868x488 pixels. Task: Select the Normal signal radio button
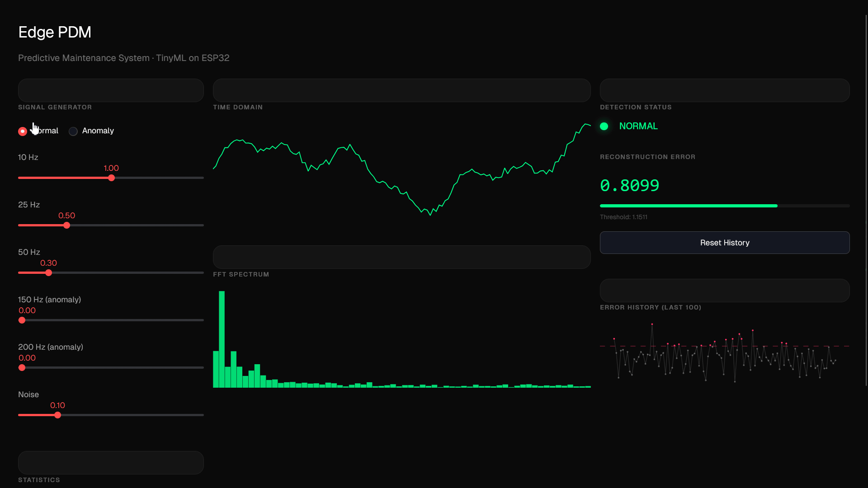(x=23, y=131)
